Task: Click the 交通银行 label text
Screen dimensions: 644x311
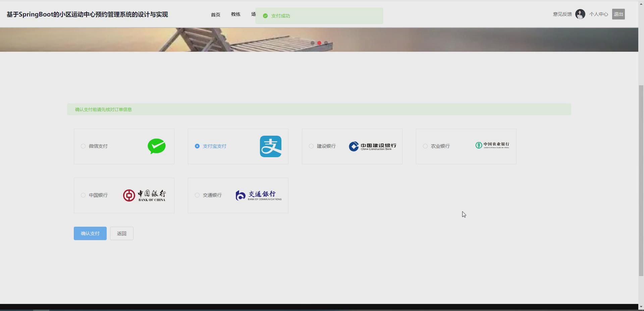Action: pos(212,195)
